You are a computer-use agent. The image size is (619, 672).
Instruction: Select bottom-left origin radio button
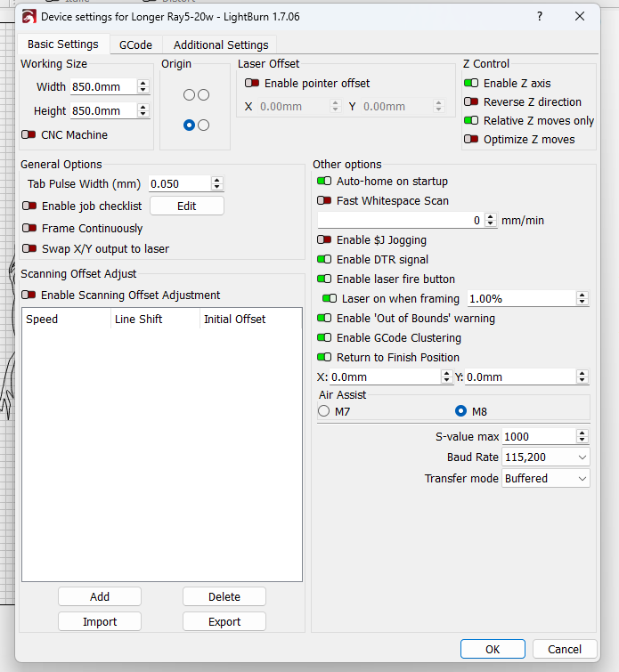pyautogui.click(x=189, y=125)
